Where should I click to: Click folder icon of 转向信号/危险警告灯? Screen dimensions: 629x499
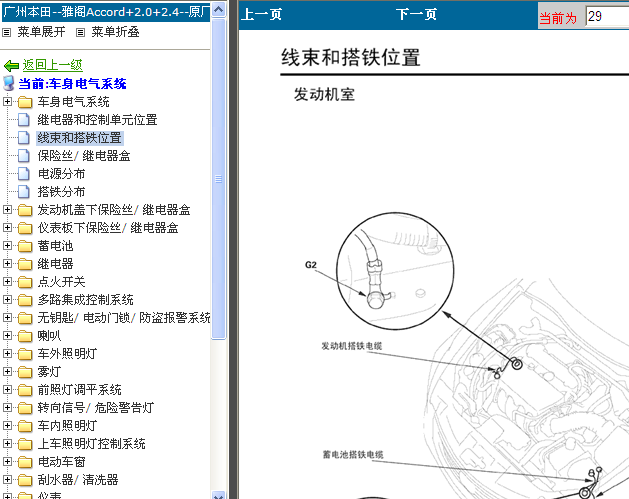click(25, 408)
